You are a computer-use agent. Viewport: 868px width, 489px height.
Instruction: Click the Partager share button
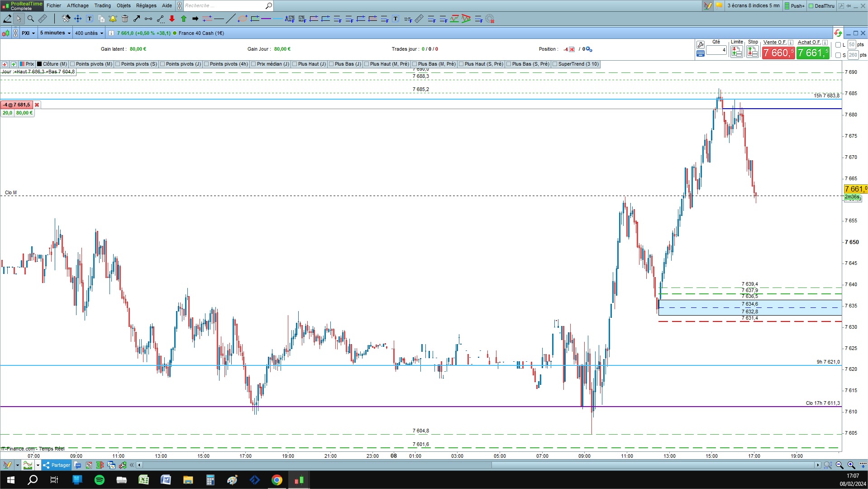click(x=57, y=465)
